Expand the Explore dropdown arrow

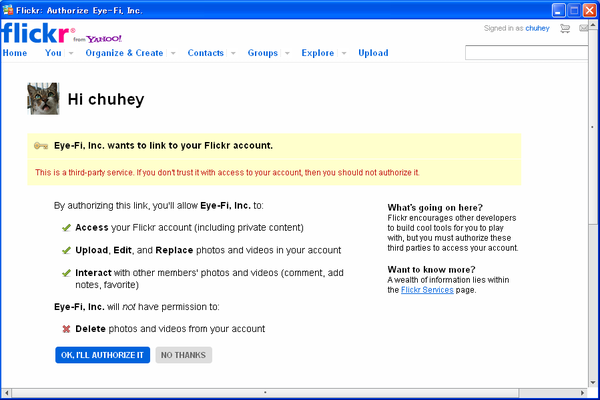pos(344,53)
